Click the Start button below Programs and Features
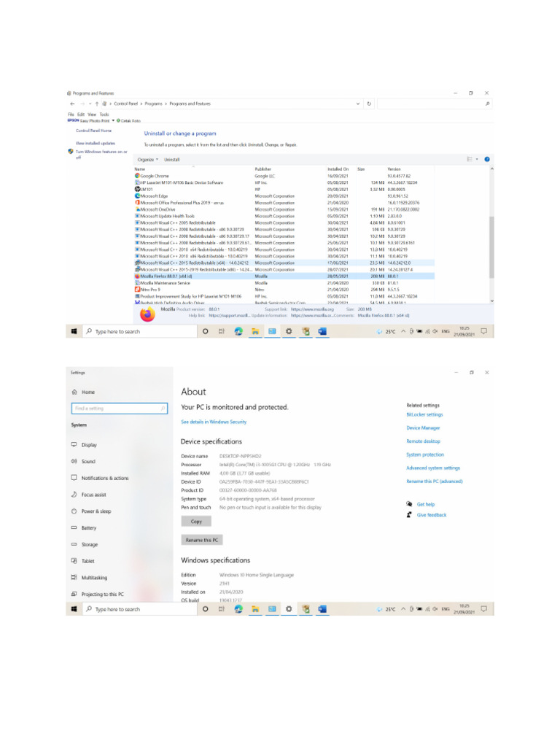Viewport: 560px width, 747px height. tap(74, 332)
